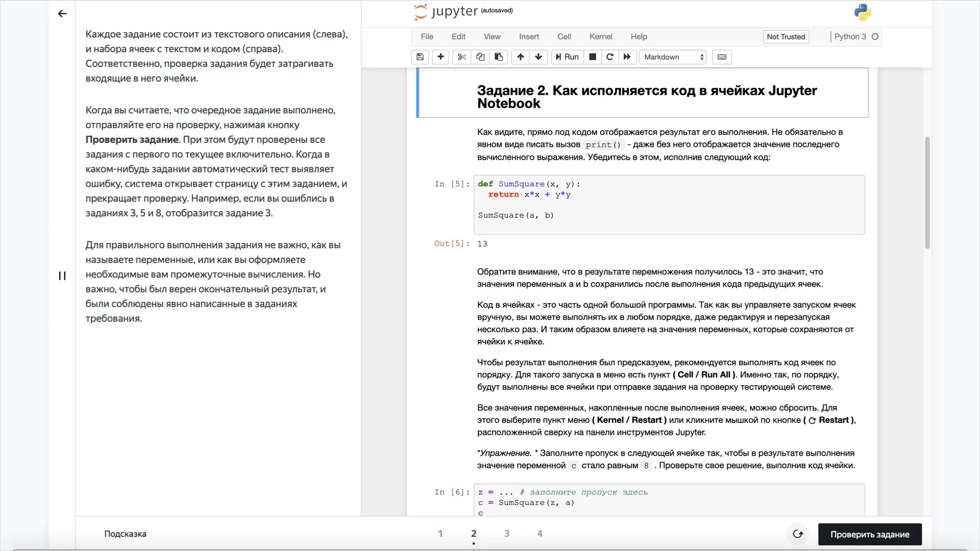Click bold 'Проверить задание' text in description
This screenshot has width=980, height=551.
click(x=132, y=140)
